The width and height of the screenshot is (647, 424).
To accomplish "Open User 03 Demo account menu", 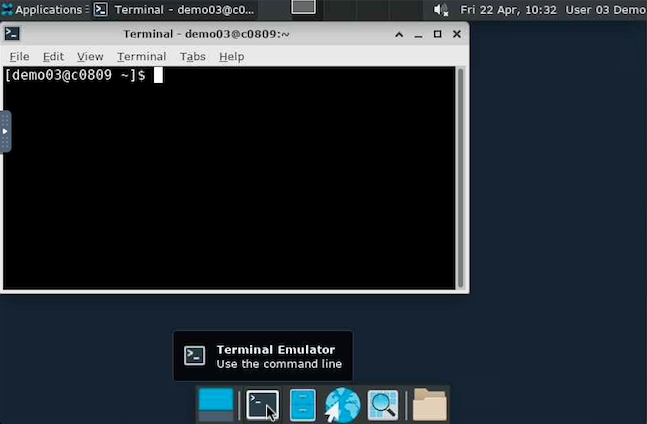I will click(606, 9).
